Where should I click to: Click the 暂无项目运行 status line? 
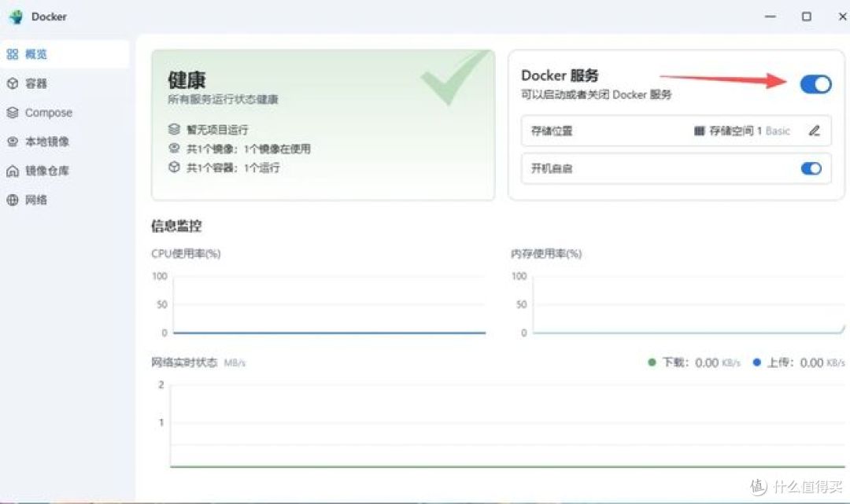[x=217, y=130]
